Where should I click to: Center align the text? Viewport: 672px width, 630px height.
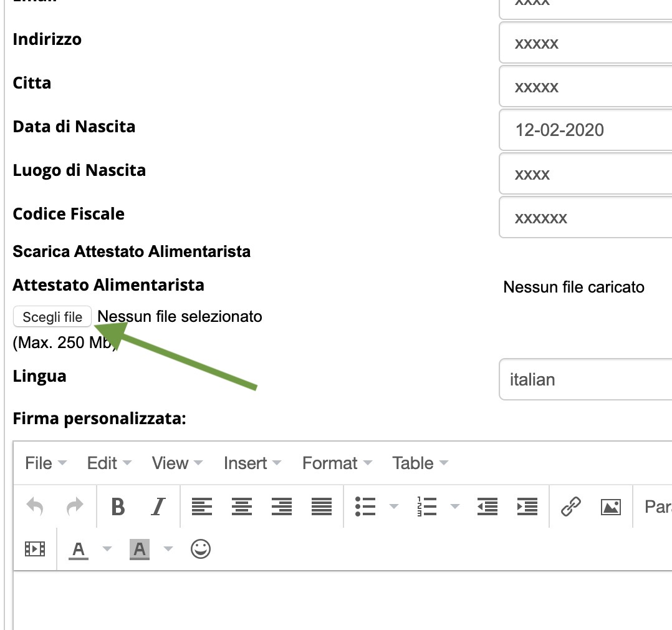(x=242, y=506)
